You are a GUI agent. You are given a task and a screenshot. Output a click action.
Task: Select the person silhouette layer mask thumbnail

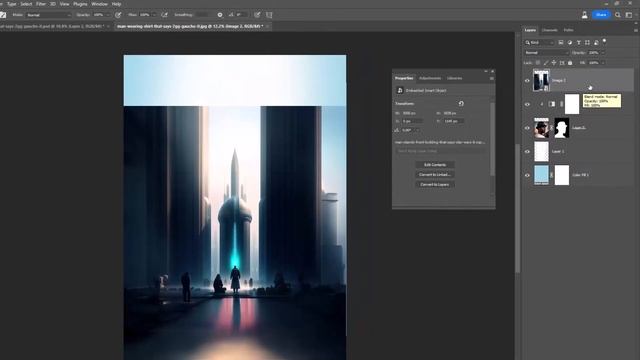click(x=562, y=128)
